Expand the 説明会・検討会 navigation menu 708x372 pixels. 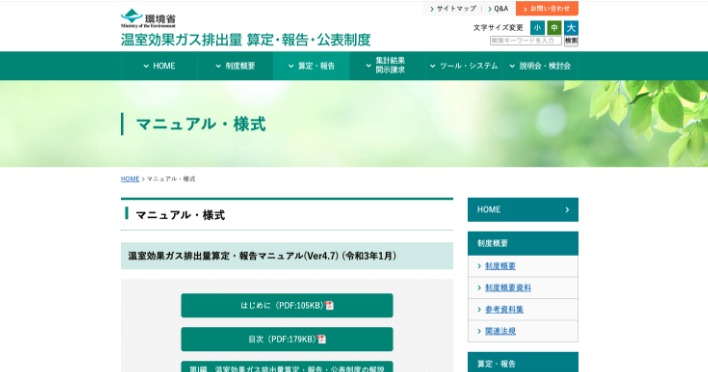(540, 66)
